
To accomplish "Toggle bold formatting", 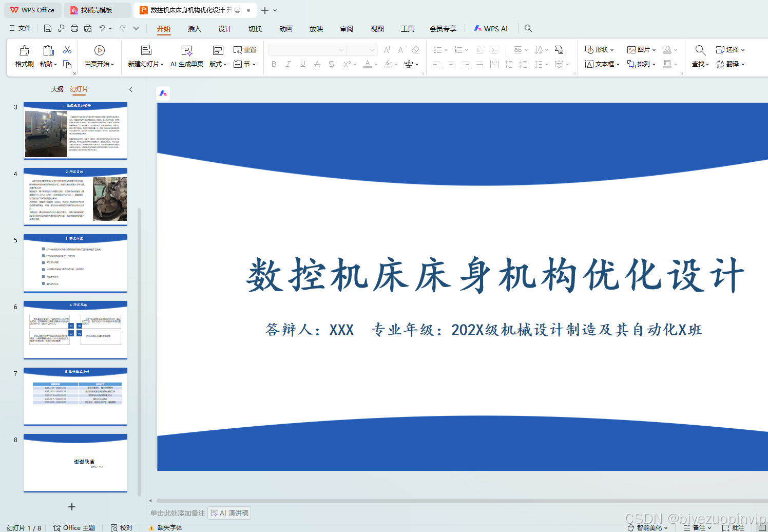I will point(274,64).
